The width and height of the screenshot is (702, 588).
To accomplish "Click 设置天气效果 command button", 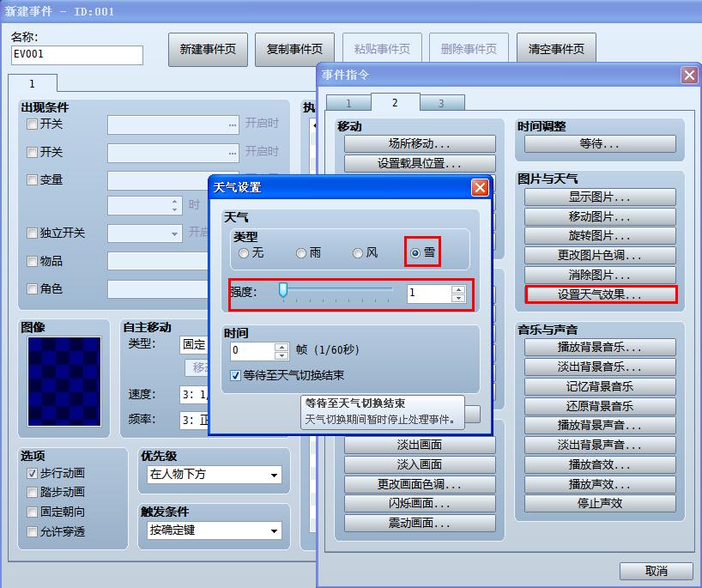I will coord(601,294).
